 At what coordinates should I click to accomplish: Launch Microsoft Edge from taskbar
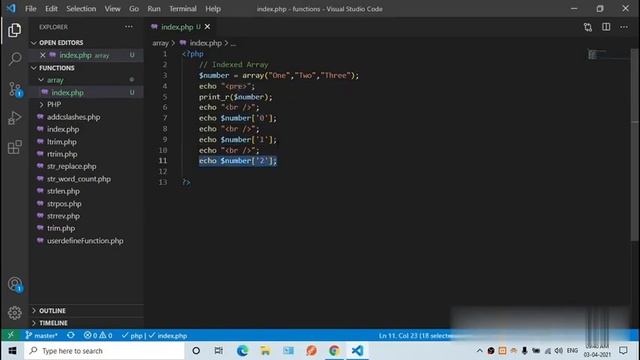click(242, 351)
